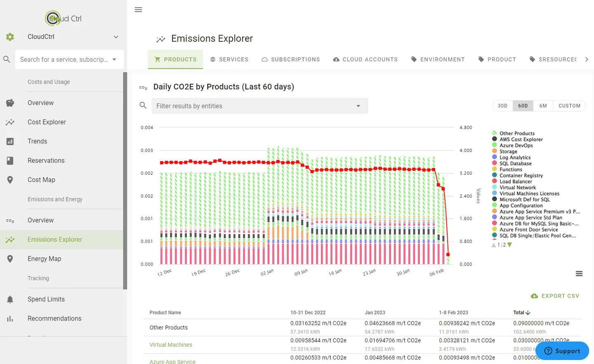Toggle SQL Database legend color swatch
Screen dimensions: 594x364
coord(495,163)
